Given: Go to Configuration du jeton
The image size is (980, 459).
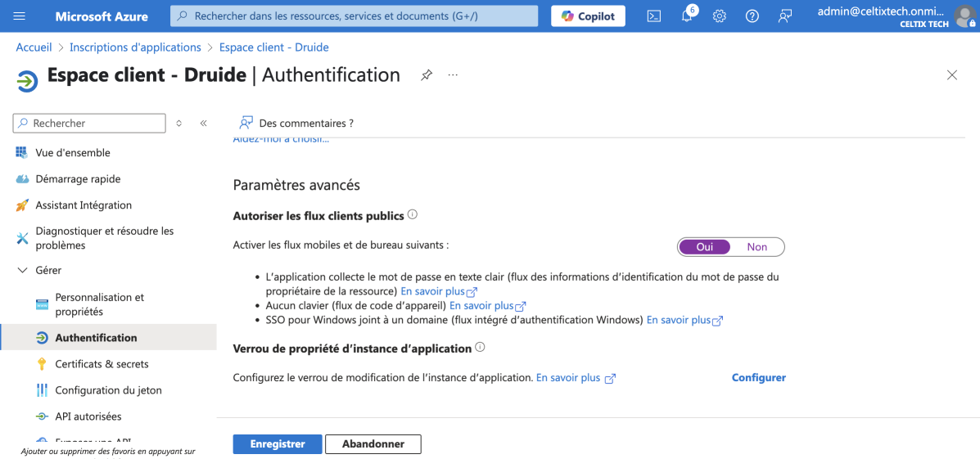Looking at the screenshot, I should [x=108, y=390].
